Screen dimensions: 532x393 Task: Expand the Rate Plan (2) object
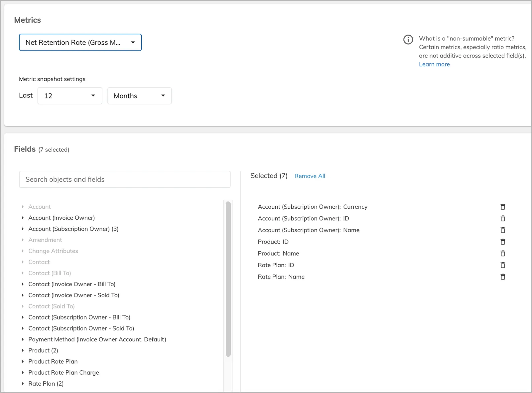(x=23, y=383)
